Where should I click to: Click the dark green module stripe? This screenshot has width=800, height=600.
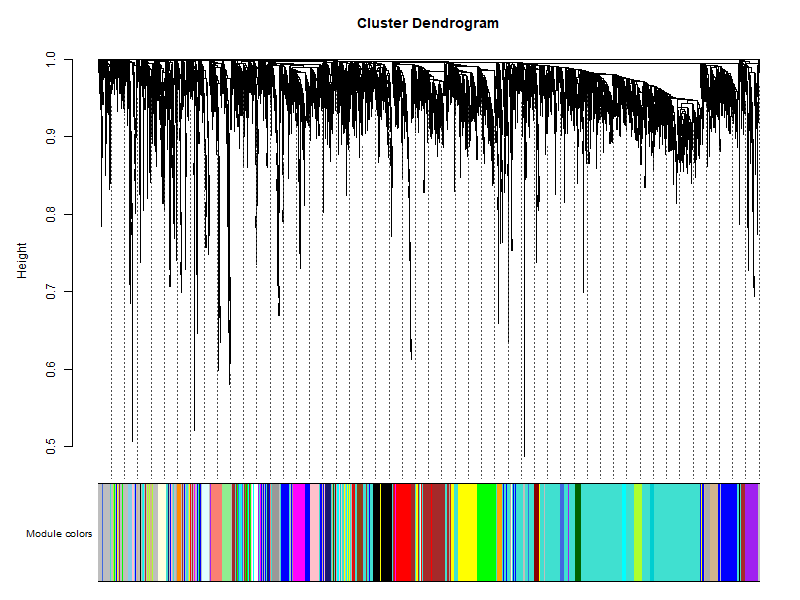tap(578, 532)
